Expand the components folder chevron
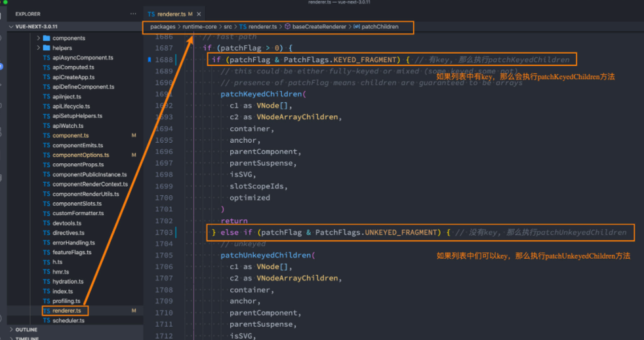 [x=39, y=38]
